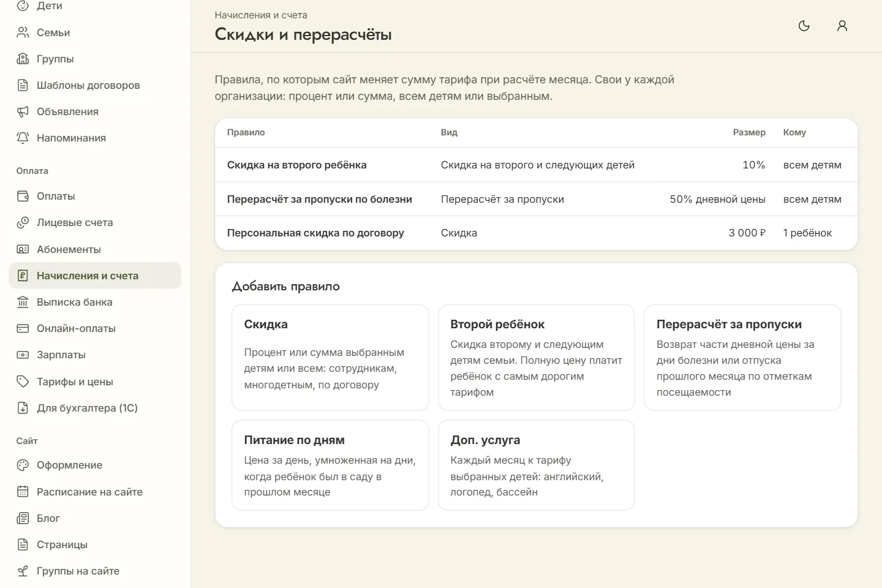Open the Семьи sidebar icon
882x588 pixels.
(x=23, y=32)
